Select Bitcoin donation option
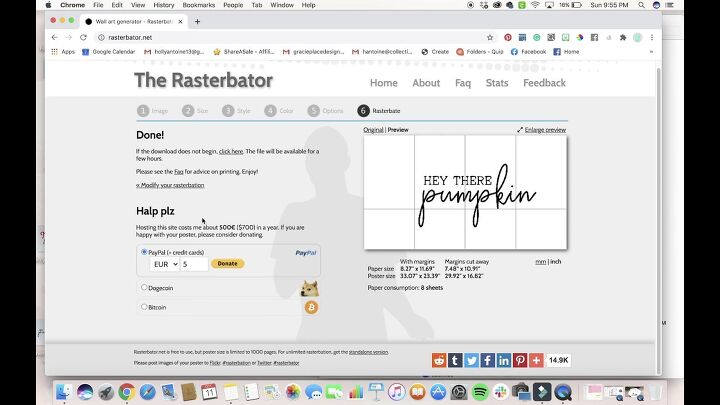This screenshot has height=405, width=720. click(x=144, y=307)
